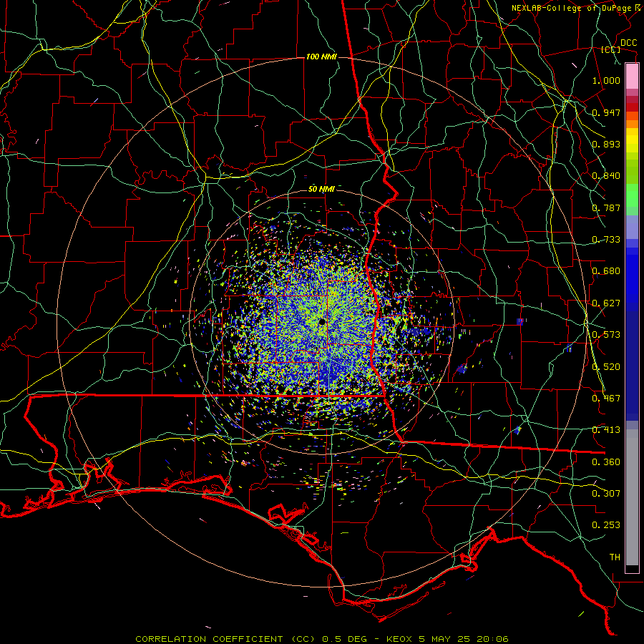This screenshot has height=644, width=644.
Task: Click the 100 NMI range ring label
Action: click(x=321, y=57)
